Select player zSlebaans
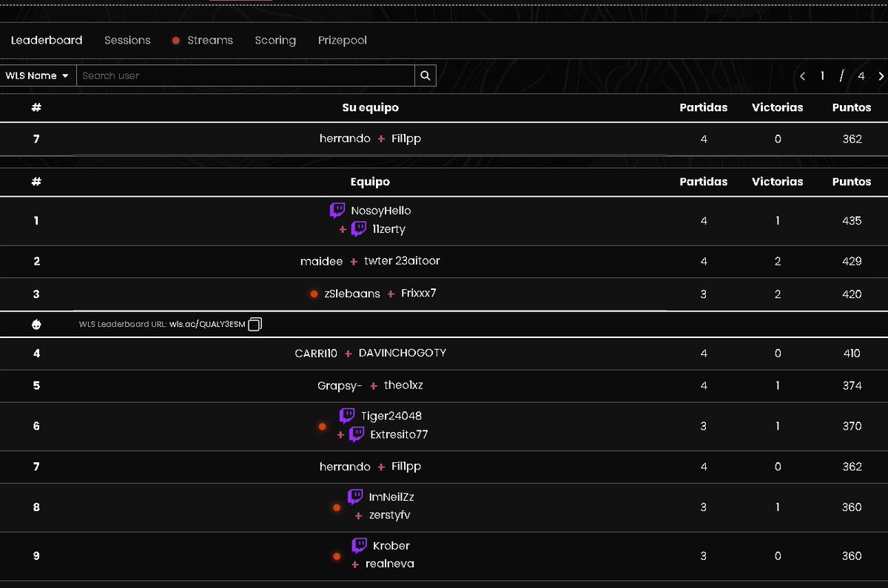Screen dimensions: 888x588 tap(352, 294)
